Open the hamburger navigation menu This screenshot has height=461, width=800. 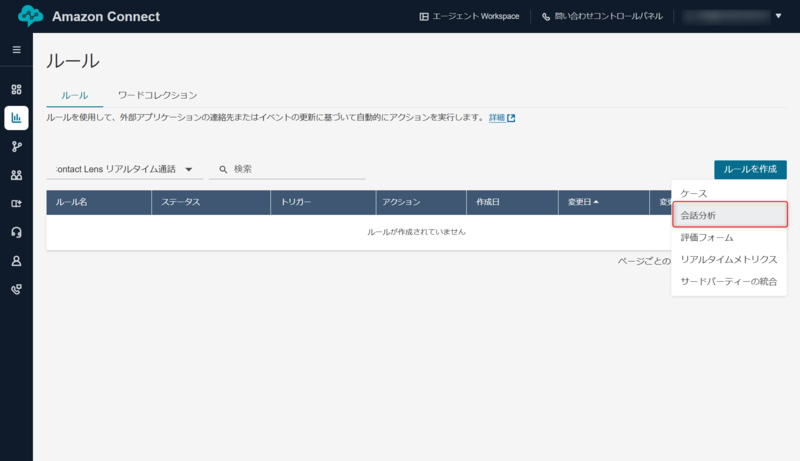tap(16, 49)
